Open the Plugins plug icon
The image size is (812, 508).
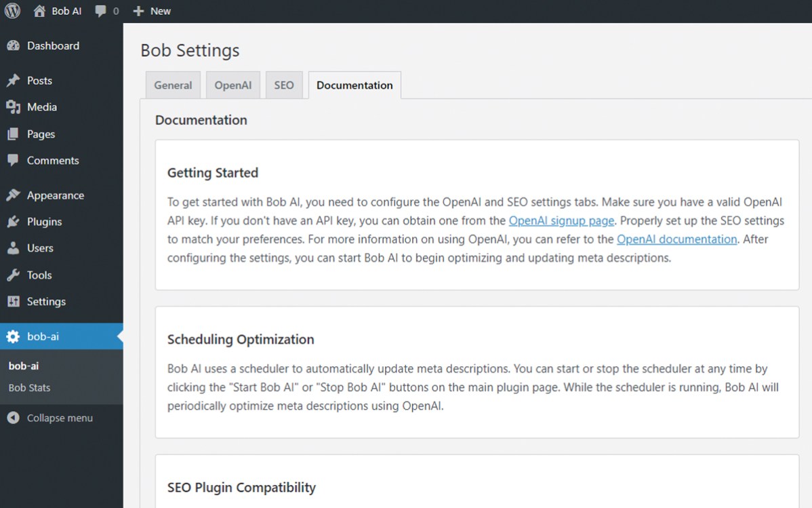click(13, 222)
